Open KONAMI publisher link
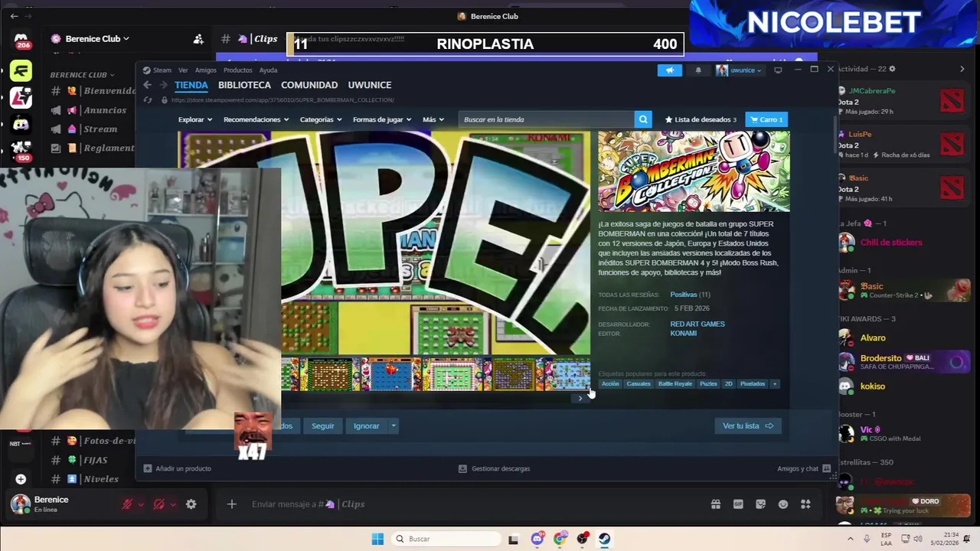Screen dimensions: 980x551 (x=684, y=334)
